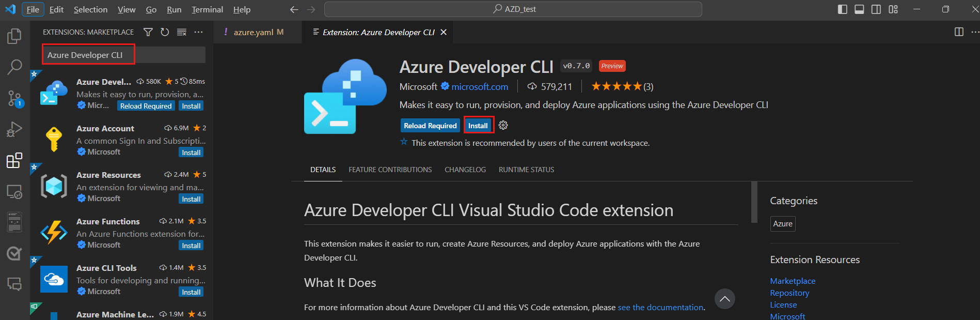Toggle the bottom panel layout button
980x320 pixels.
[859, 9]
